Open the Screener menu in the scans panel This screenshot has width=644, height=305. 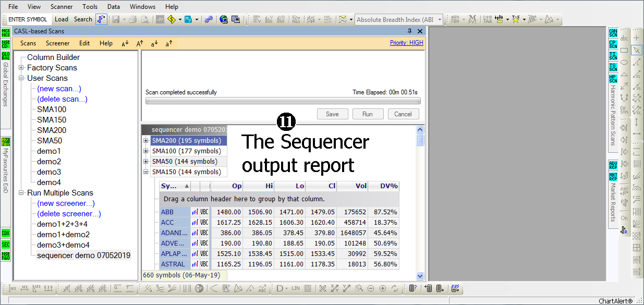tap(57, 43)
